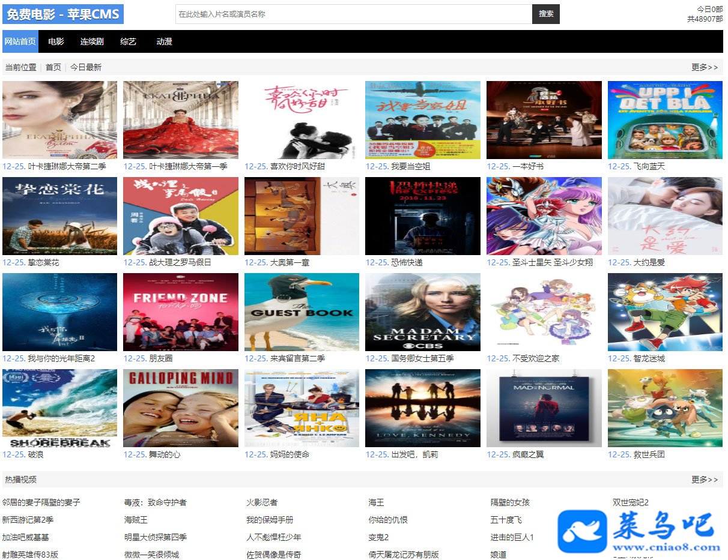Open hot video 微微一笑很倾城
The image size is (728, 560).
pyautogui.click(x=151, y=555)
